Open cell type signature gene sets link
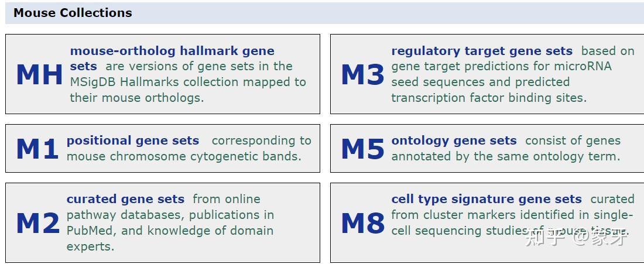 click(x=487, y=199)
